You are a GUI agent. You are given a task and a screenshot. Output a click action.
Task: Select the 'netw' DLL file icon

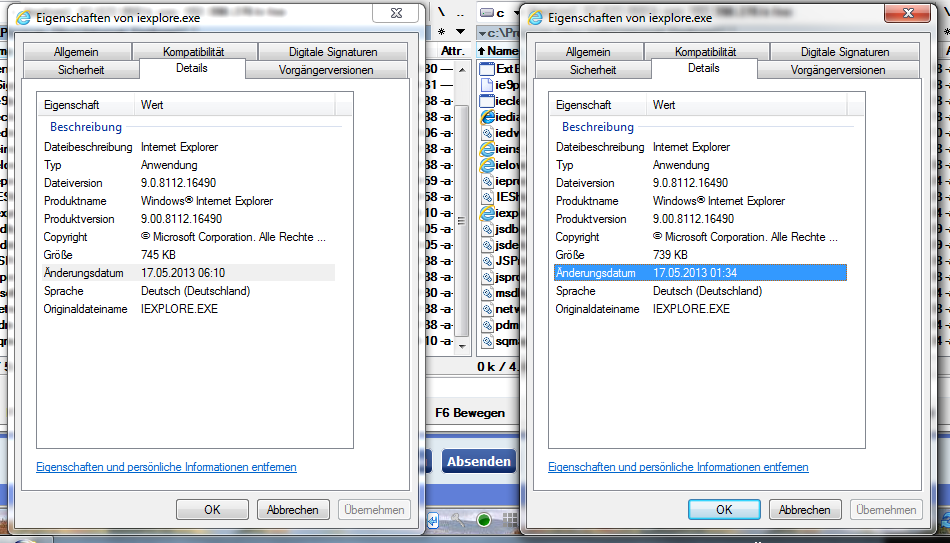click(x=487, y=309)
